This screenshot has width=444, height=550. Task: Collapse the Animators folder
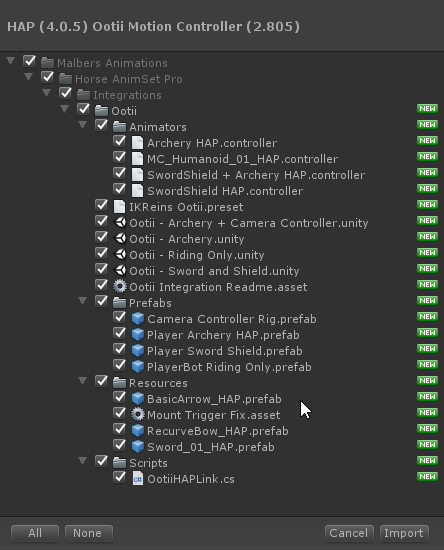83,125
